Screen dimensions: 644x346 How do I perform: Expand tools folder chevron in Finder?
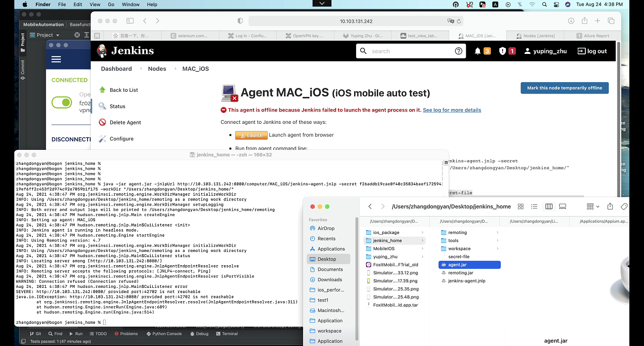point(497,241)
